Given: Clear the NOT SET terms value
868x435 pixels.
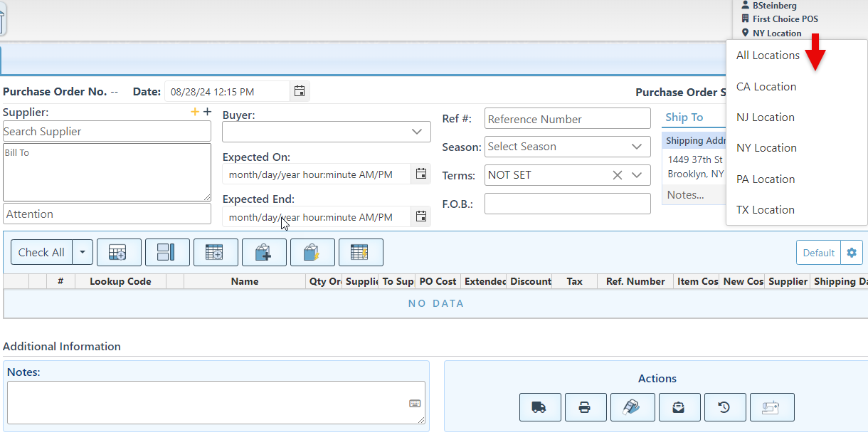Looking at the screenshot, I should (x=617, y=175).
